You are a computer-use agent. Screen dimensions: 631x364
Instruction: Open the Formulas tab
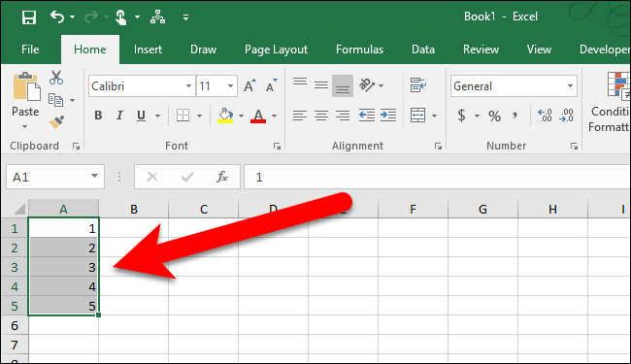[359, 50]
